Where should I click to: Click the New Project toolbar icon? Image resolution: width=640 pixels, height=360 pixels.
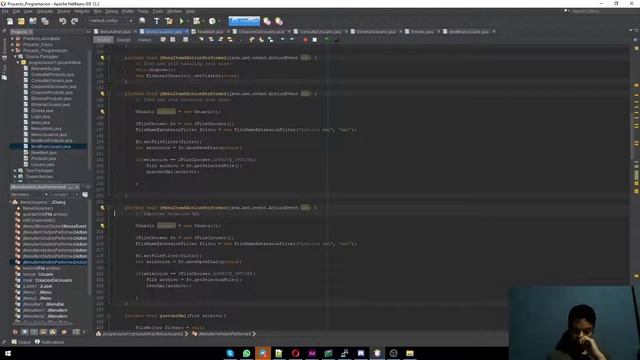click(x=21, y=21)
